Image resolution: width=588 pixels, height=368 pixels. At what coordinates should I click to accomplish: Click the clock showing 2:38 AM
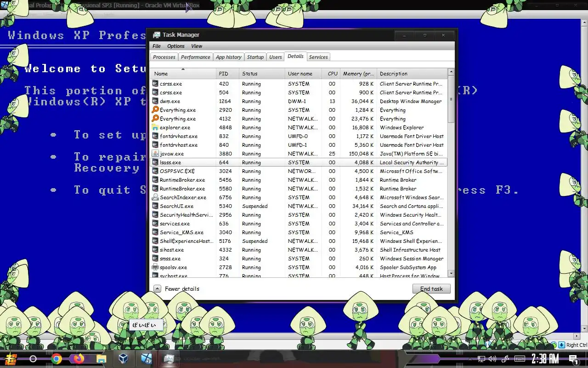pyautogui.click(x=545, y=359)
